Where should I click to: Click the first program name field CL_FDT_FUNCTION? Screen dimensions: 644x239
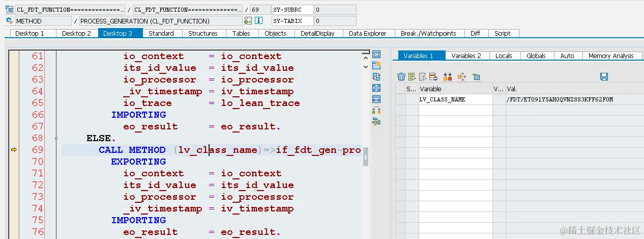70,10
